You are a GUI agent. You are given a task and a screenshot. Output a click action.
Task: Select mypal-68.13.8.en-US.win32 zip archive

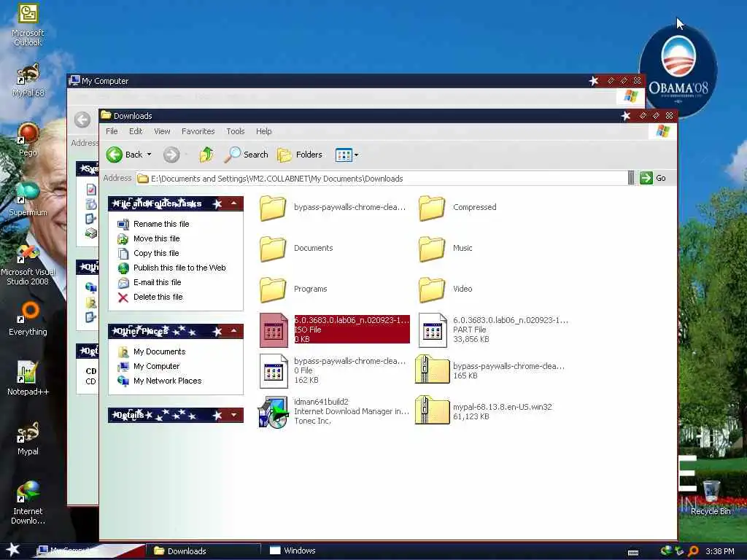(484, 411)
